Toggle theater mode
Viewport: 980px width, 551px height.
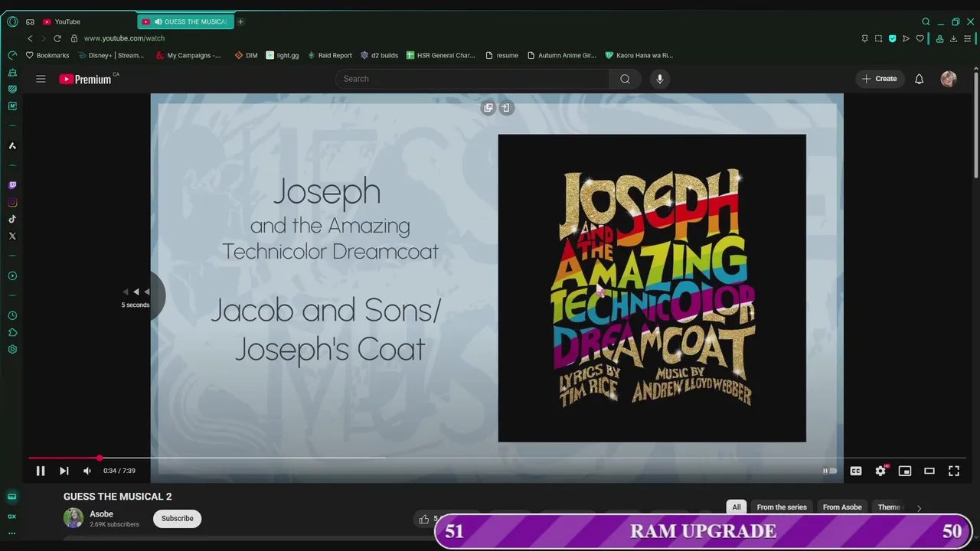click(929, 471)
